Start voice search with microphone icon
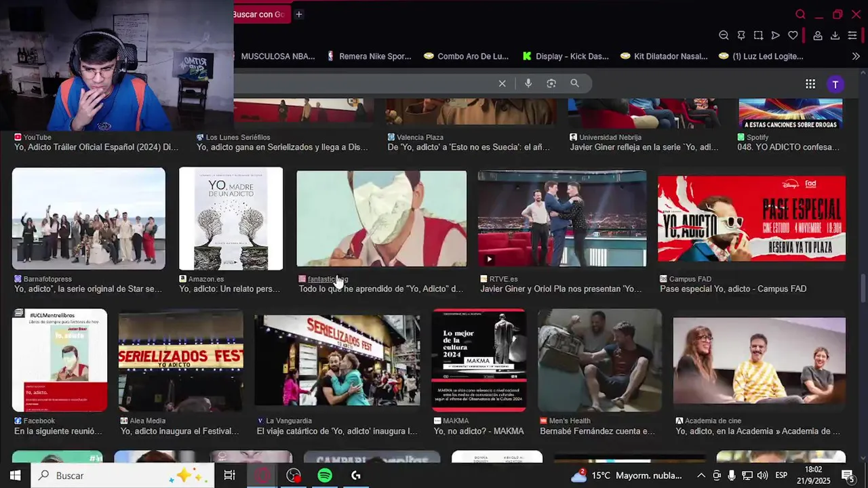The width and height of the screenshot is (868, 488). tap(528, 83)
